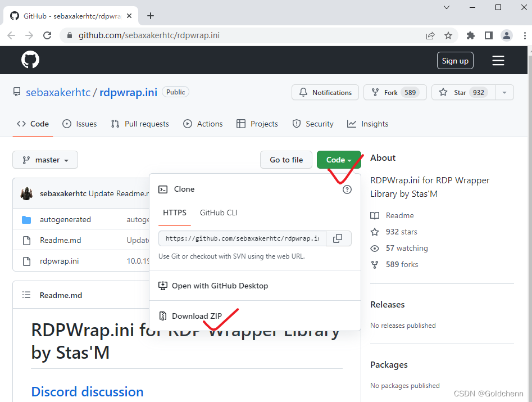The image size is (532, 402).
Task: Copy the repository clone URL to clipboard
Action: (x=338, y=238)
